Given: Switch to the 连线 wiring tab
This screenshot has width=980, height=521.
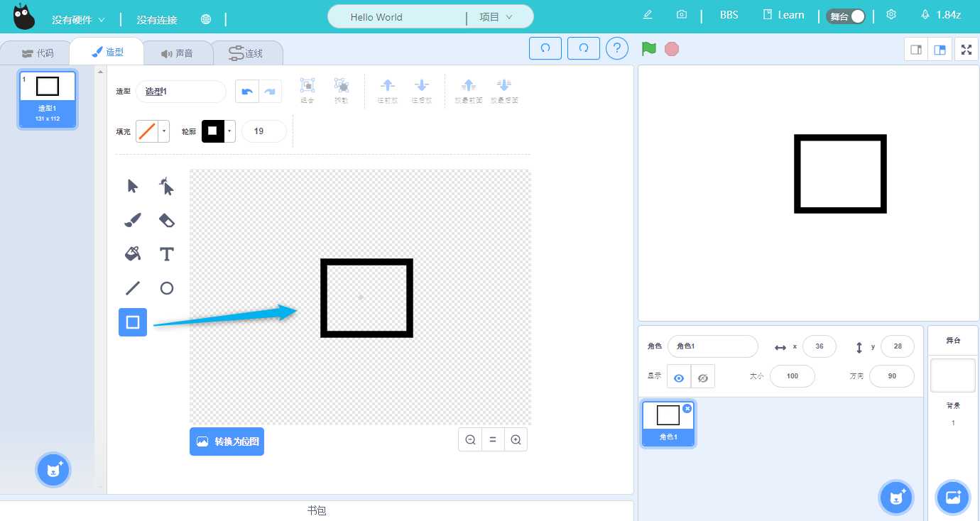Looking at the screenshot, I should coord(246,53).
